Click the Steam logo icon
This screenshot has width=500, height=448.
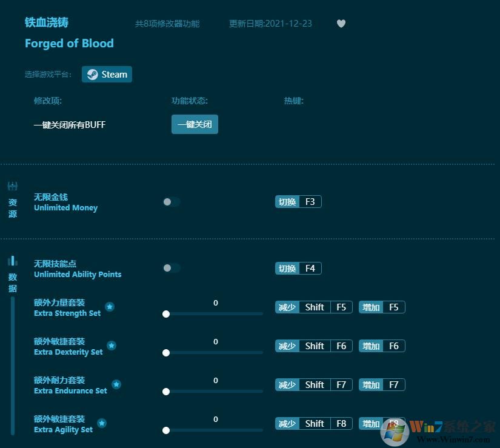[x=93, y=75]
